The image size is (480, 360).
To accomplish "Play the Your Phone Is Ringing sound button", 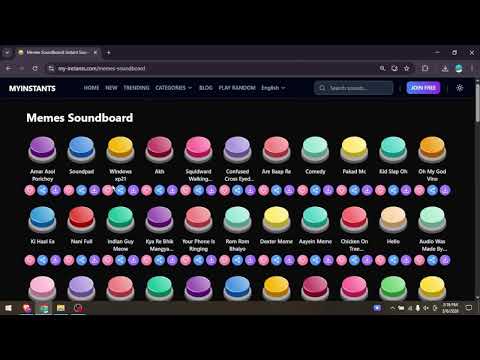I will (198, 219).
